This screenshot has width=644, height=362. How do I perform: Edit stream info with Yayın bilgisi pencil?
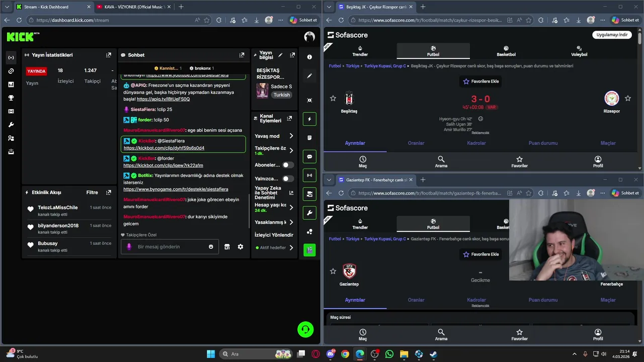pos(280,55)
